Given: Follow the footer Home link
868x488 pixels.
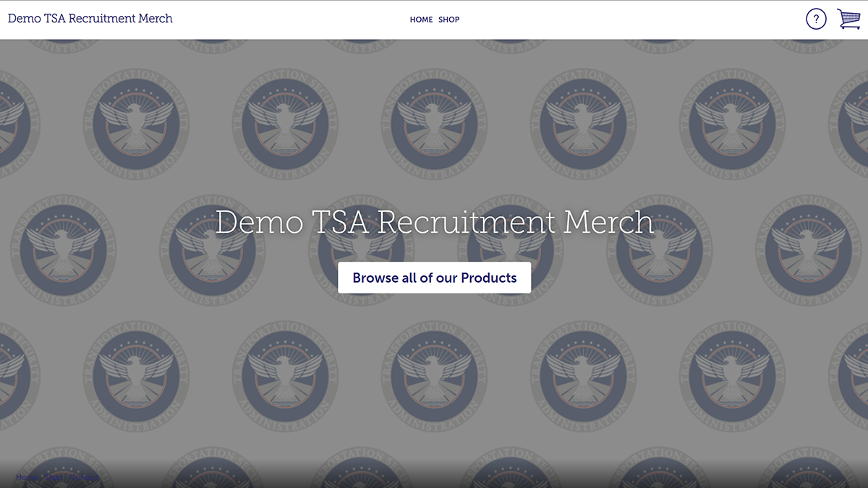Looking at the screenshot, I should tap(27, 477).
